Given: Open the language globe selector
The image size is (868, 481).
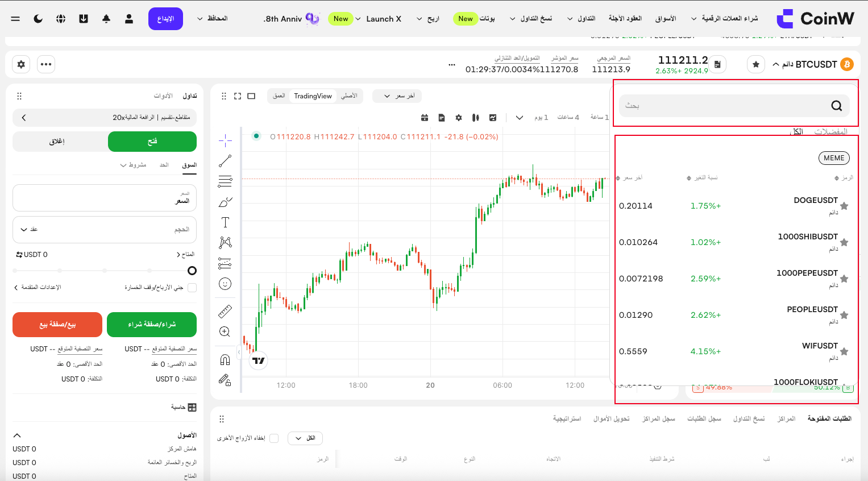Looking at the screenshot, I should [61, 19].
